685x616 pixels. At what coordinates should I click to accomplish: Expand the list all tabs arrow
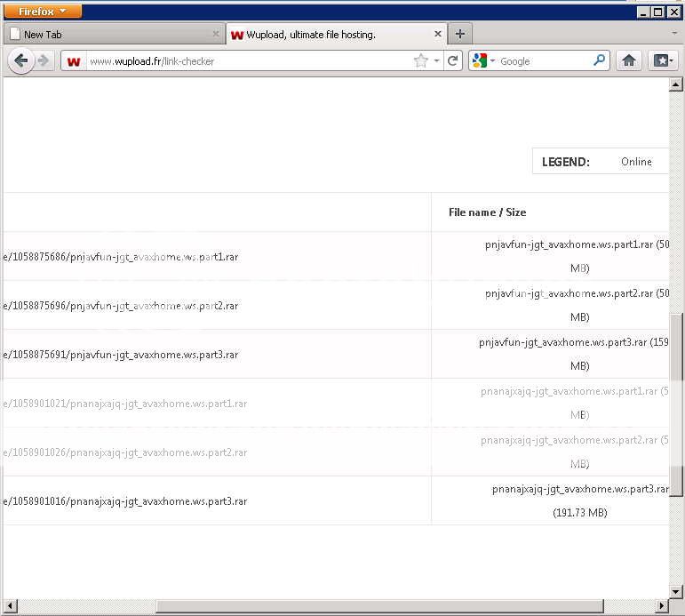tap(675, 34)
